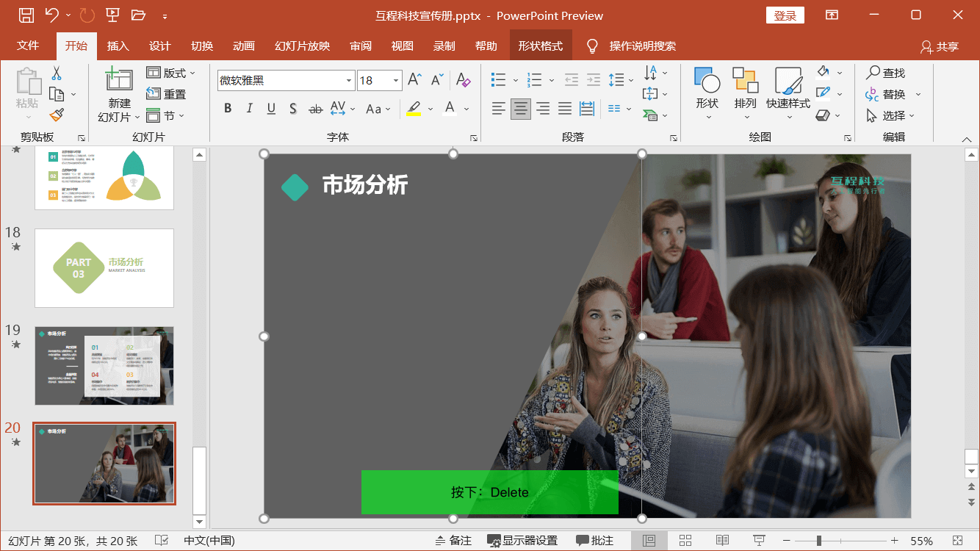Align text to the left

click(x=499, y=109)
